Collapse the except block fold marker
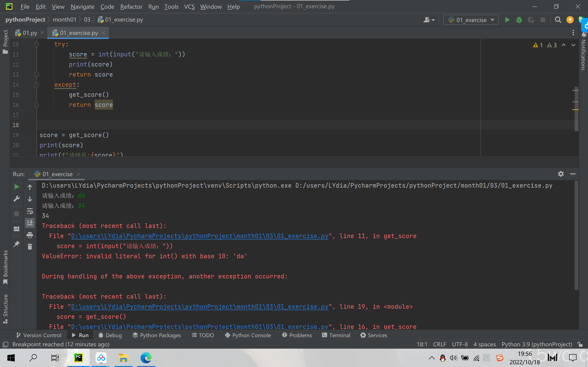Screen dimensions: 588x367 (x=37, y=85)
